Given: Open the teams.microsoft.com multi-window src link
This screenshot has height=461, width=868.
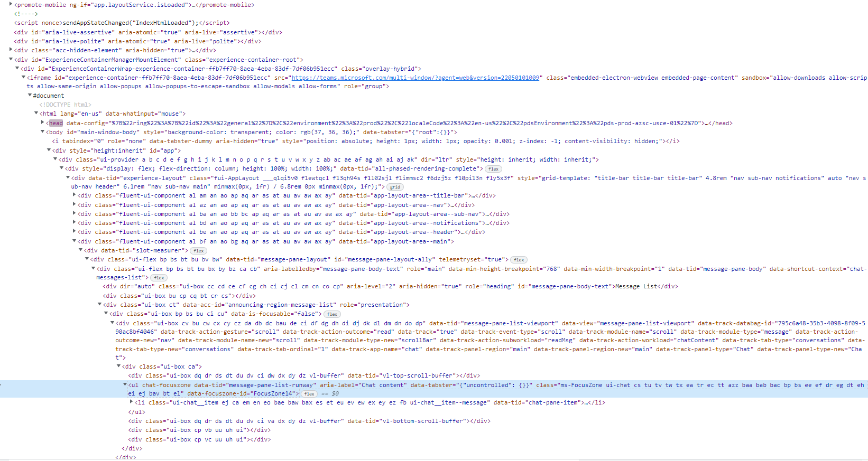Looking at the screenshot, I should pos(415,78).
